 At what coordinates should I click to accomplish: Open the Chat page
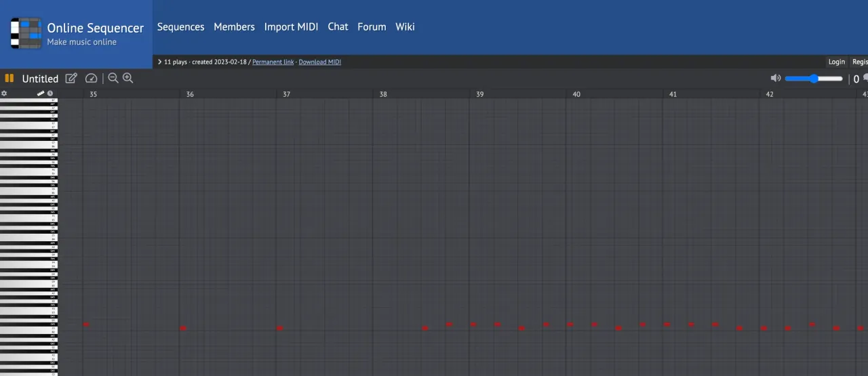point(338,27)
